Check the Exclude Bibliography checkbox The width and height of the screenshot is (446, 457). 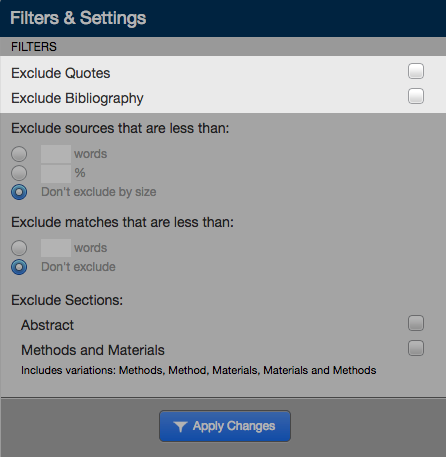coord(416,96)
